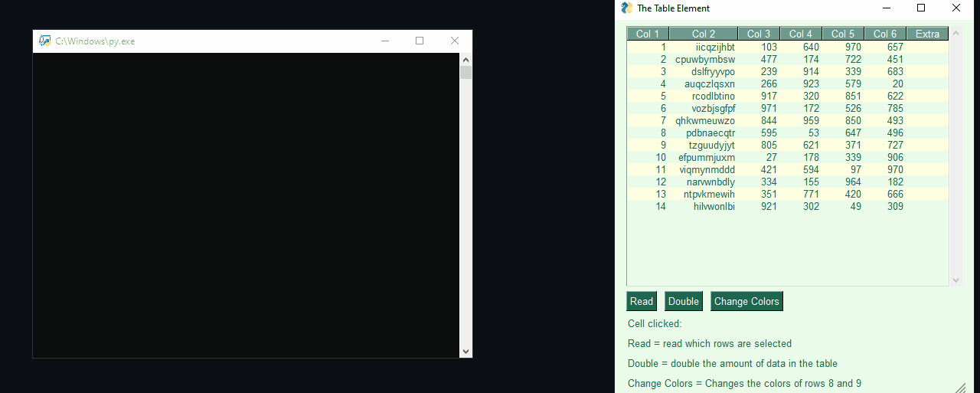Click the table scrollbar up arrow
This screenshot has width=980, height=393.
955,33
